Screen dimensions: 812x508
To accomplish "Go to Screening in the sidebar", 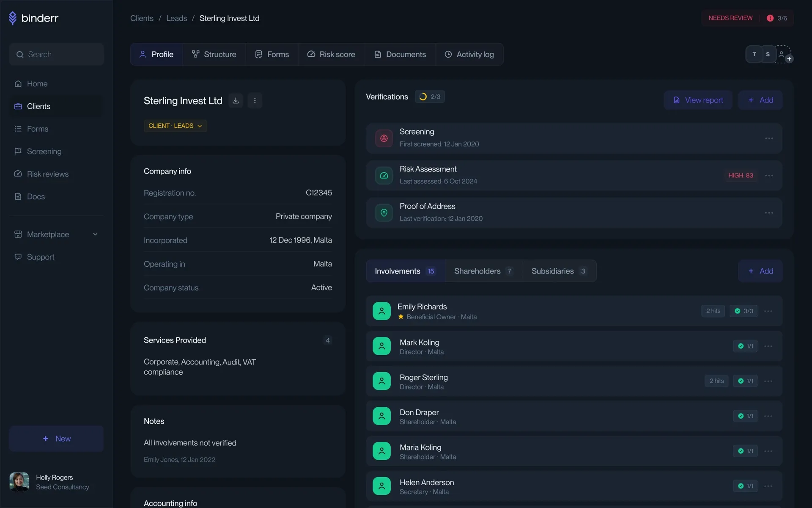I will [x=44, y=151].
